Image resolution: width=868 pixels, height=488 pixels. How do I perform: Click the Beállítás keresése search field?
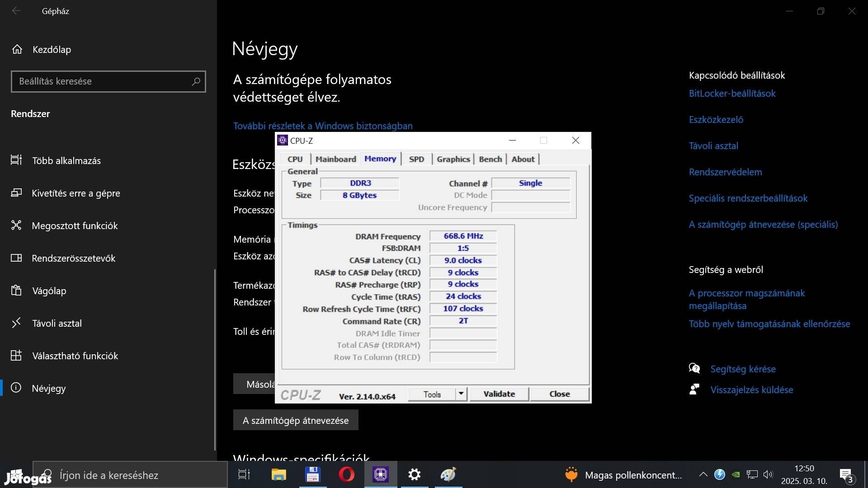click(x=108, y=81)
